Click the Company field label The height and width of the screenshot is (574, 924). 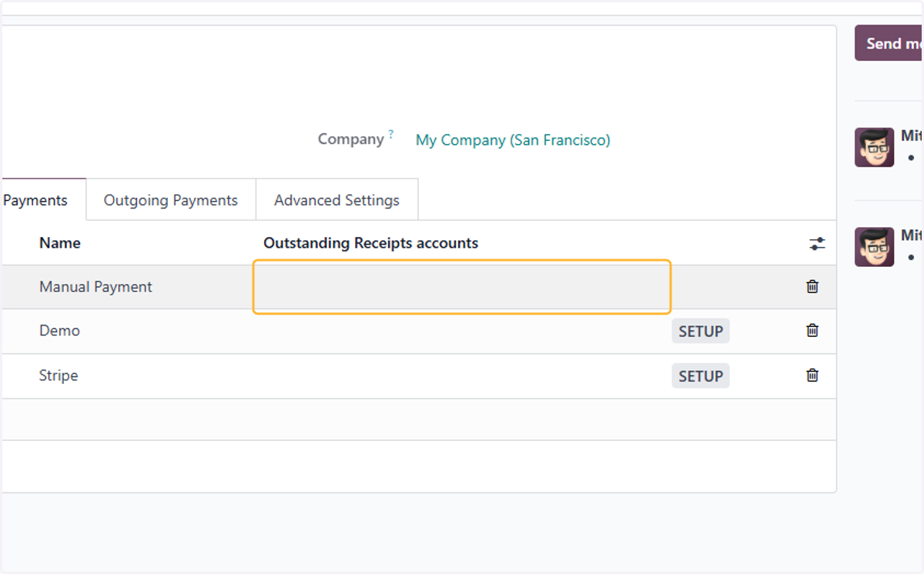tap(351, 139)
